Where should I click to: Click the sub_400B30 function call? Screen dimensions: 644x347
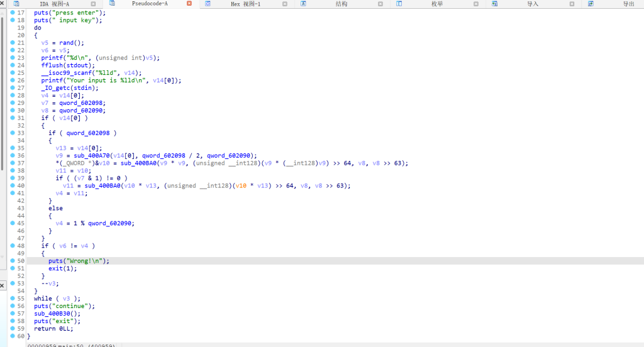(x=57, y=313)
